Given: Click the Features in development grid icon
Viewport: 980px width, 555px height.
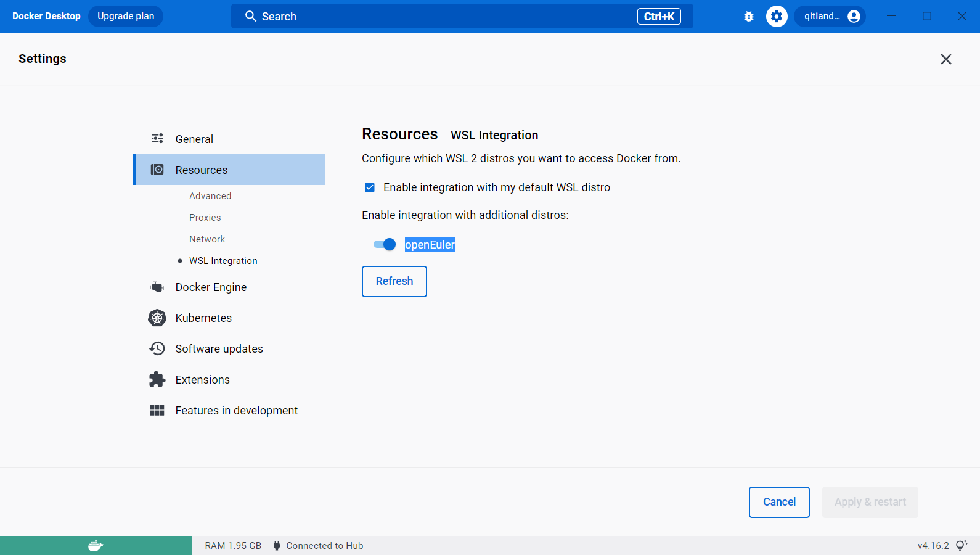Looking at the screenshot, I should [157, 410].
